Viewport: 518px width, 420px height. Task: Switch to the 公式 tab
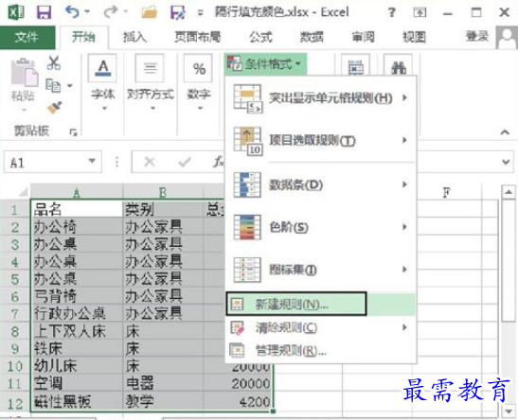click(260, 37)
